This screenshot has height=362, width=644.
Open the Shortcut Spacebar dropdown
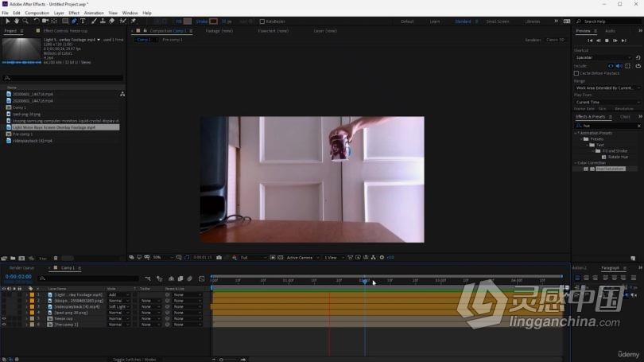[603, 57]
